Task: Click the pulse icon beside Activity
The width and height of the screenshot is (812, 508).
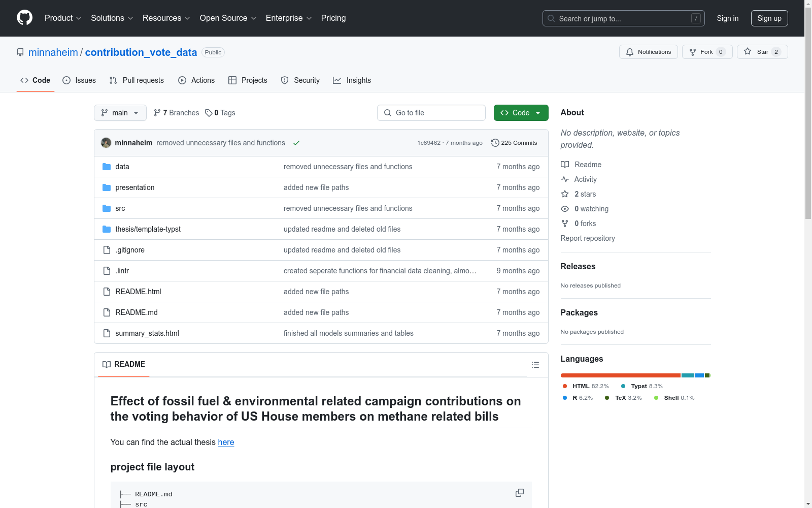Action: point(565,179)
